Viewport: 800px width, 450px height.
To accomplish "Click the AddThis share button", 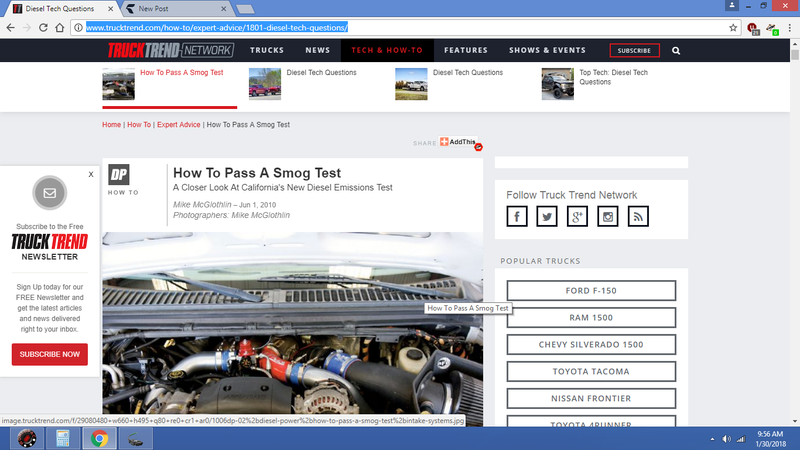I will (458, 142).
